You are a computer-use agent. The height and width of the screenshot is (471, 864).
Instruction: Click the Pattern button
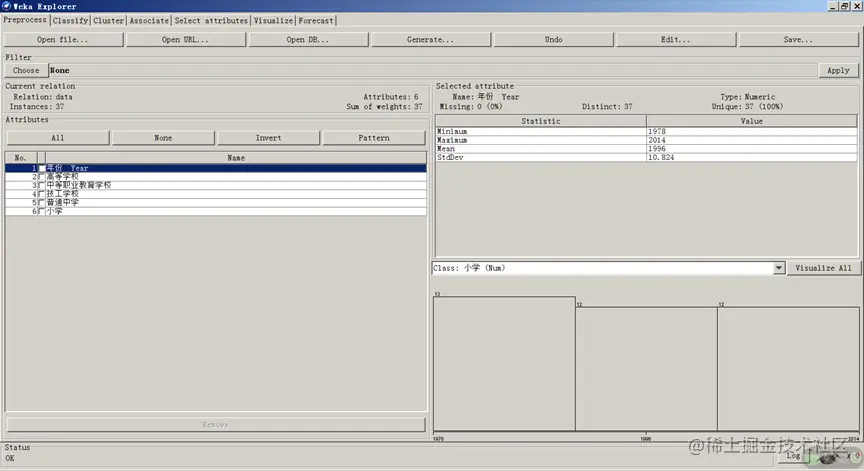tap(374, 138)
